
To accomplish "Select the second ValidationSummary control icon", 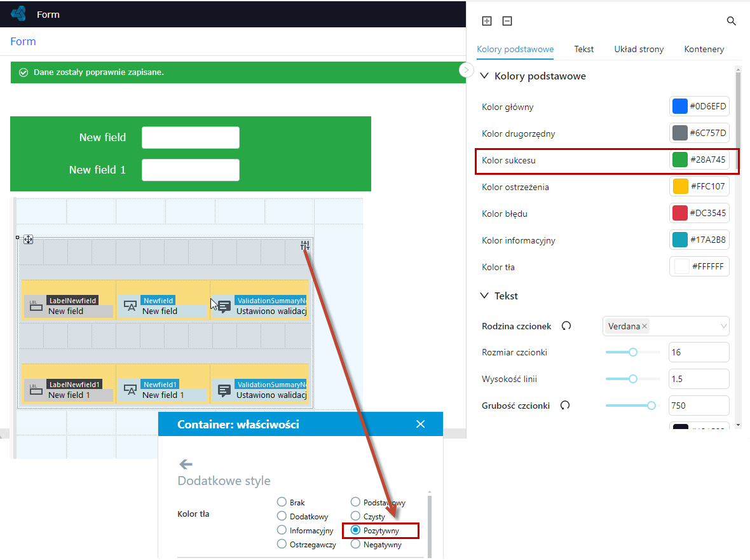I will point(224,390).
